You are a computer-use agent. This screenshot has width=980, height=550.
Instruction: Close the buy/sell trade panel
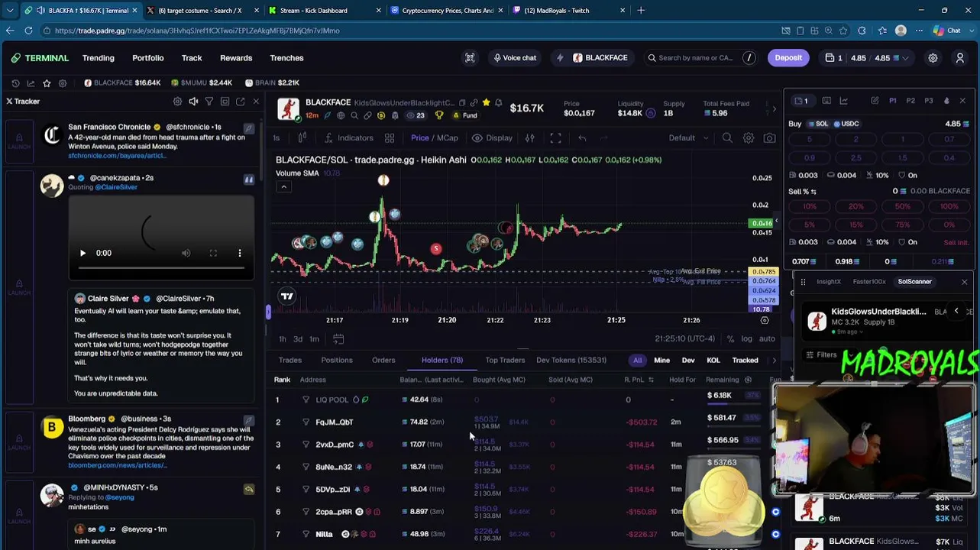coord(962,101)
